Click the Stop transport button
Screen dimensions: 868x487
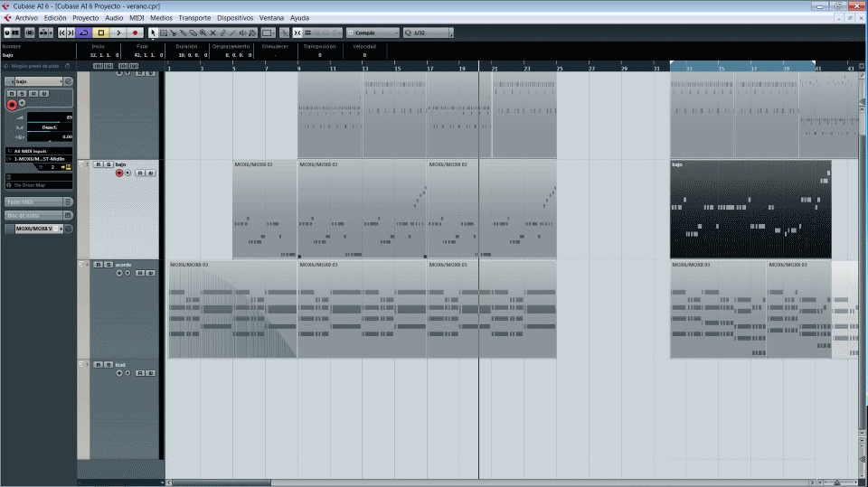pyautogui.click(x=100, y=33)
